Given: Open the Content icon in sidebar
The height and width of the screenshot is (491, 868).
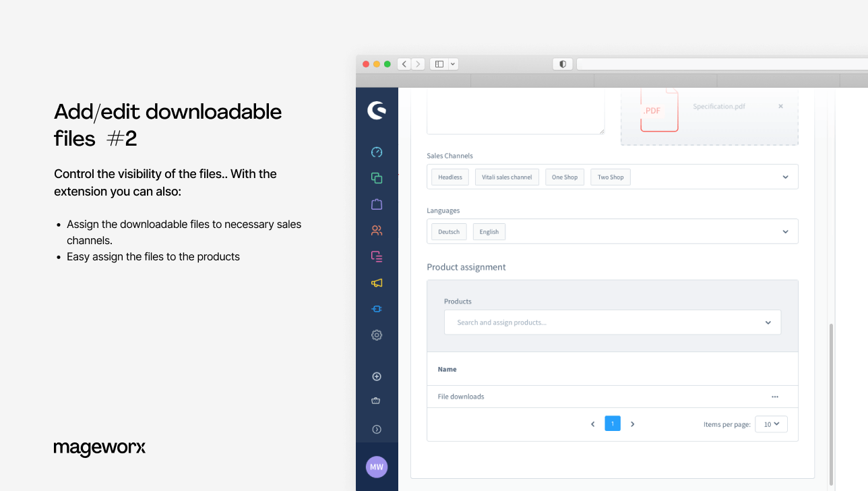Looking at the screenshot, I should pyautogui.click(x=377, y=256).
